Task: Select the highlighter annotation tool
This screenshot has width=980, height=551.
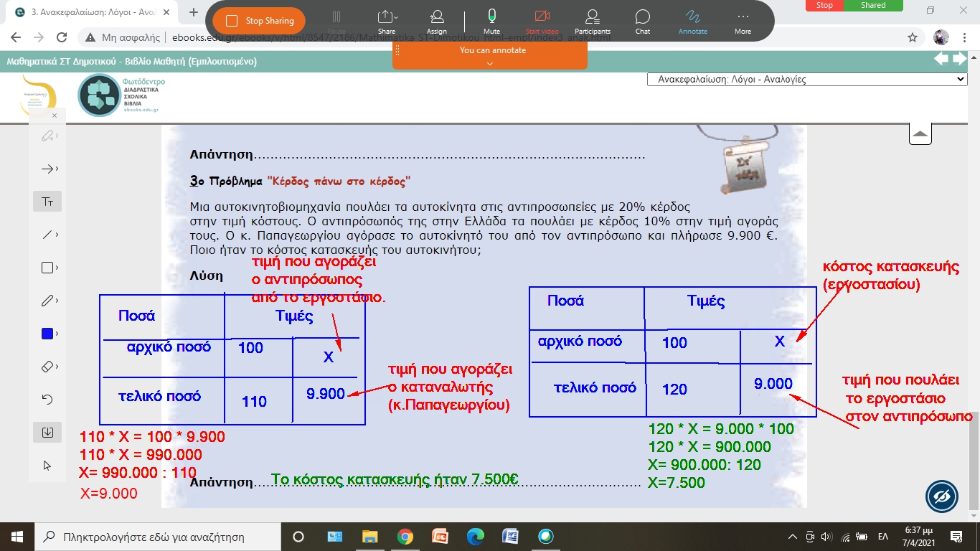Action: click(47, 136)
